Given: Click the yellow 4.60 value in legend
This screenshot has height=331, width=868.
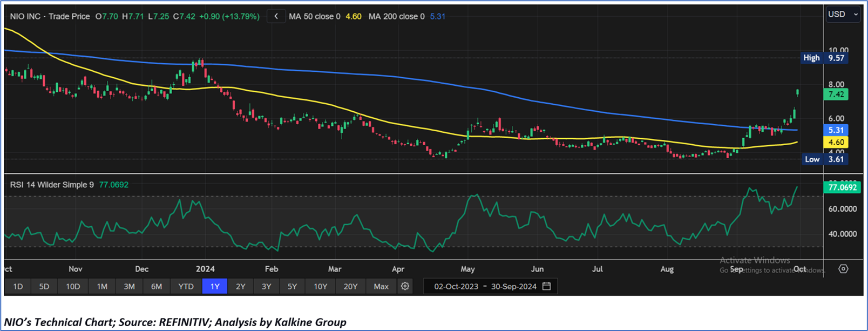Looking at the screenshot, I should (354, 17).
